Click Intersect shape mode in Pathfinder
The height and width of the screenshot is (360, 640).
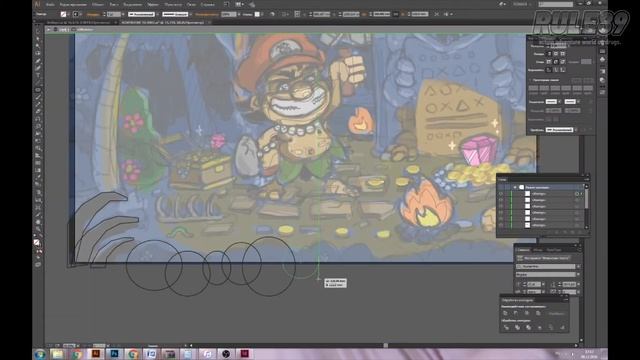click(527, 313)
